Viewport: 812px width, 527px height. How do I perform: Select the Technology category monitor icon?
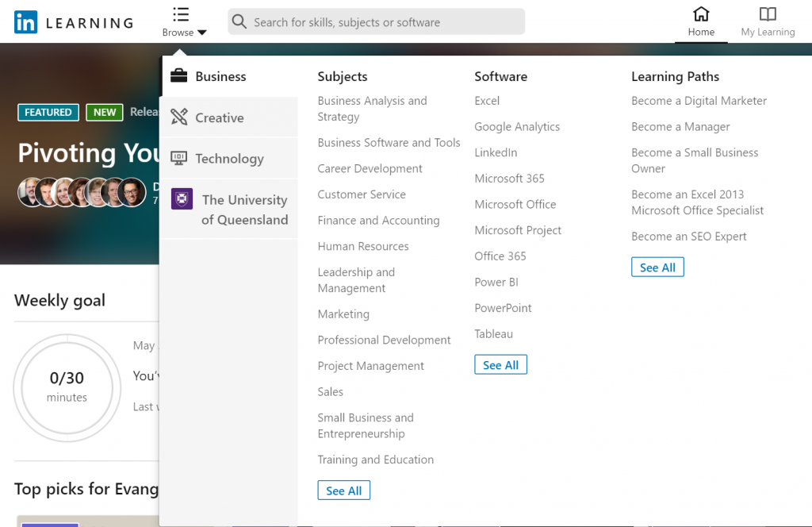[180, 158]
